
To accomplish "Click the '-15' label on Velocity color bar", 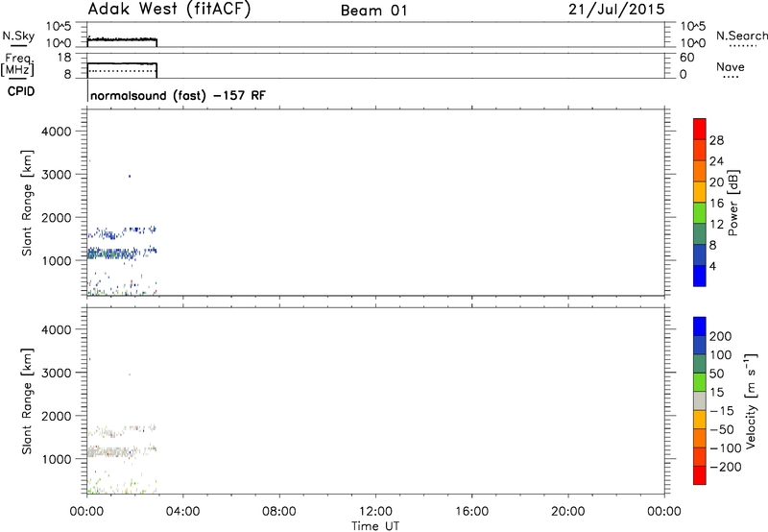I will pyautogui.click(x=722, y=411).
